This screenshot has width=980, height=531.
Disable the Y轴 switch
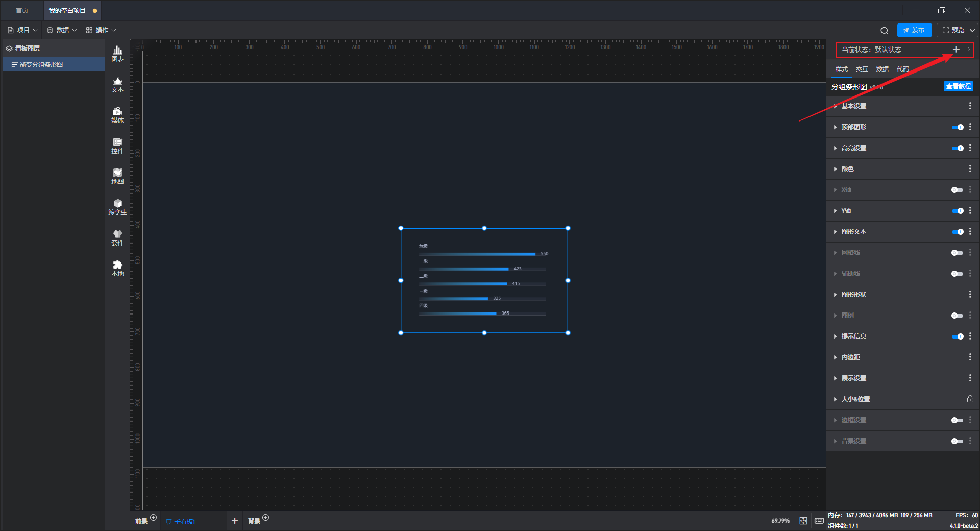[958, 211]
